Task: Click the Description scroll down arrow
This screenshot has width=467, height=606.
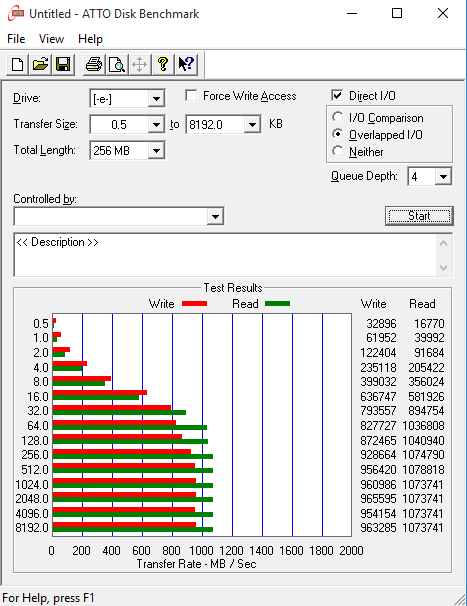Action: pos(443,267)
